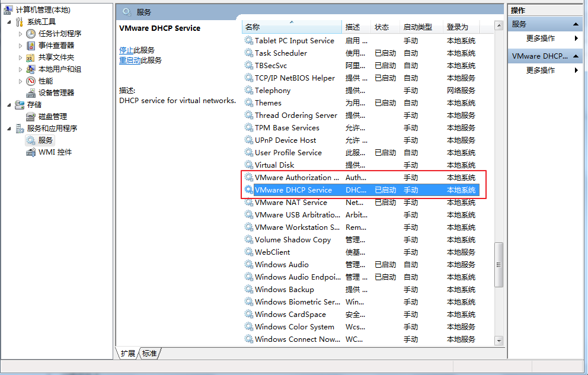This screenshot has height=375, width=588.
Task: Click gear icon of Tablet PC Input Service
Action: click(x=248, y=40)
